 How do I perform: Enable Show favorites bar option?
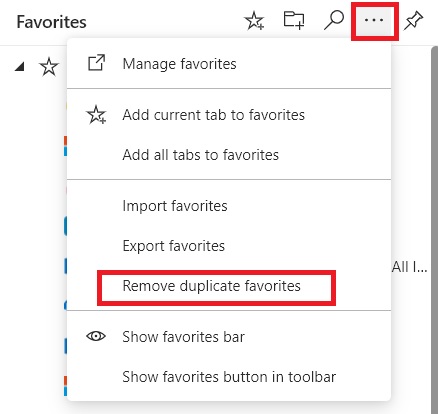(229, 337)
